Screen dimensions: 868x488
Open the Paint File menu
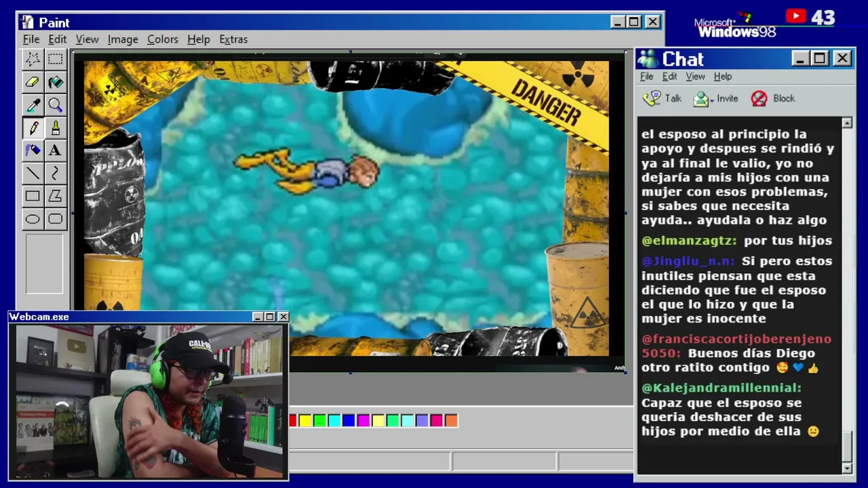pos(31,39)
